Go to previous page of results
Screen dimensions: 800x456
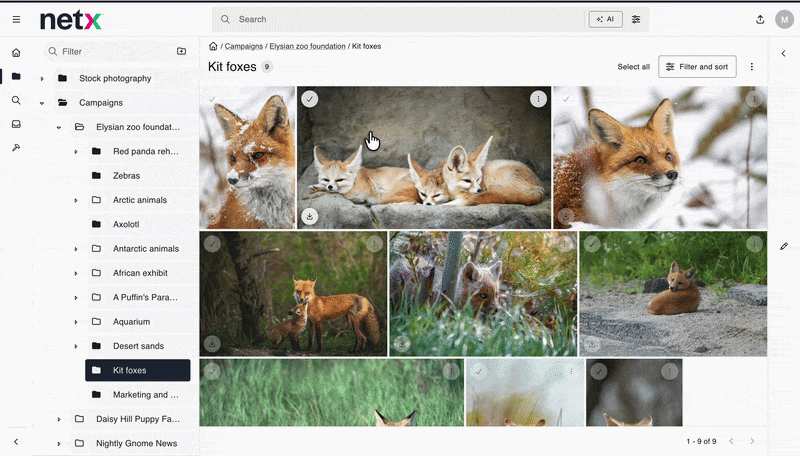point(731,441)
